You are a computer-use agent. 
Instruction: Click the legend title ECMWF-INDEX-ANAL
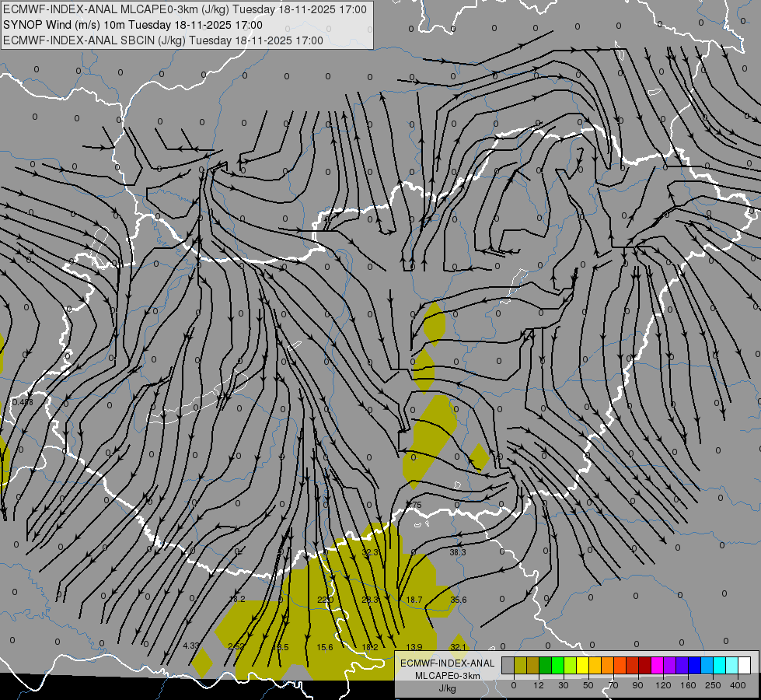tap(448, 663)
